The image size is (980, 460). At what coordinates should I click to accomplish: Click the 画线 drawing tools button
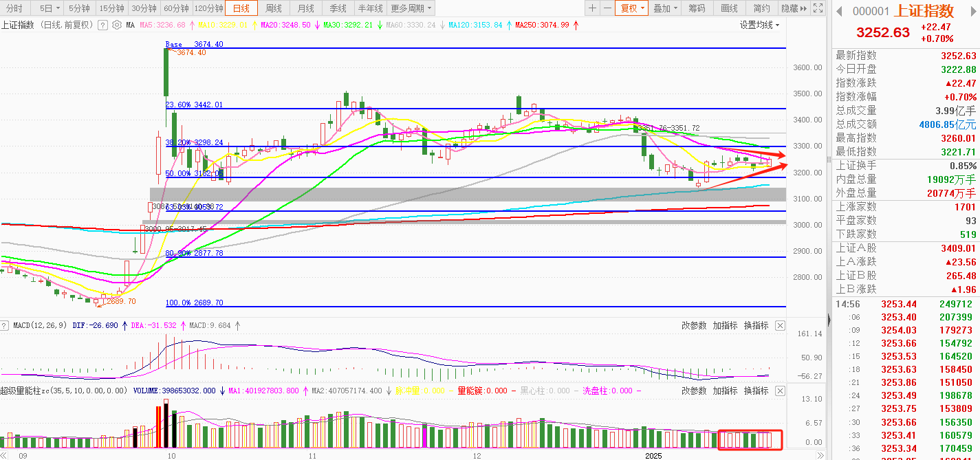tap(729, 8)
